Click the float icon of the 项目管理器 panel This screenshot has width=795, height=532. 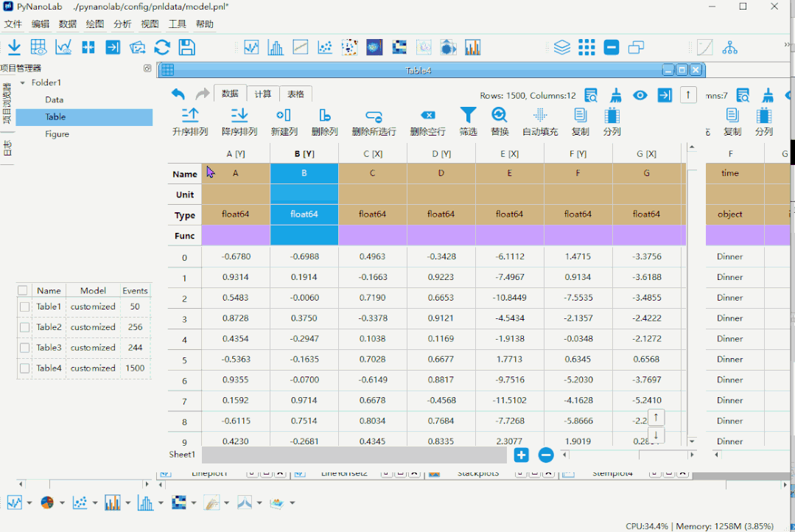147,68
